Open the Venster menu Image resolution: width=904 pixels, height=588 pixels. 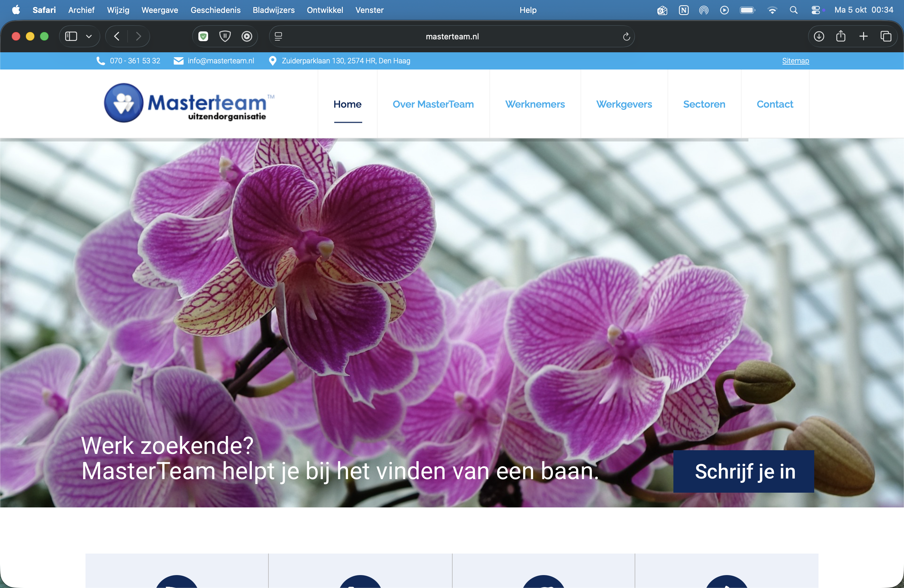click(369, 10)
